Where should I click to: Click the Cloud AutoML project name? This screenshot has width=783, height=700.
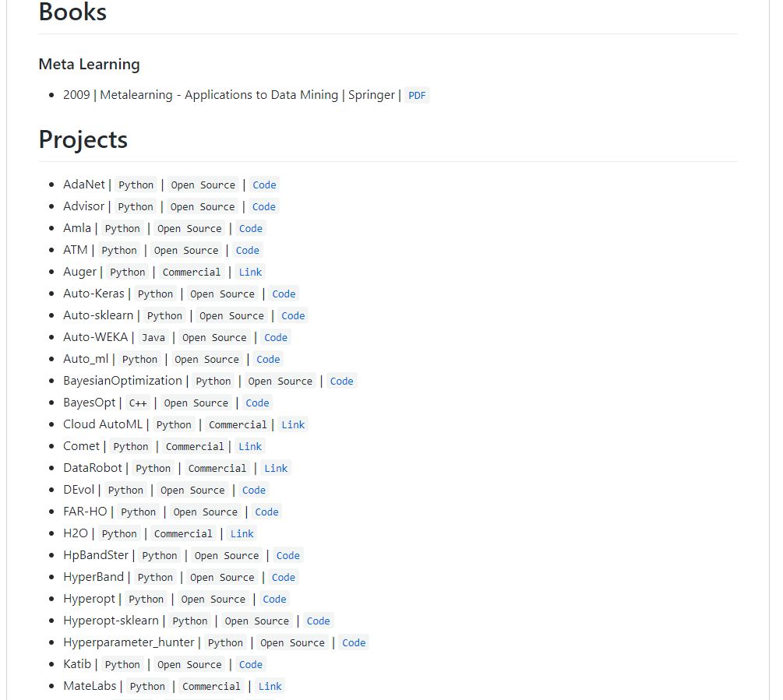click(x=103, y=424)
